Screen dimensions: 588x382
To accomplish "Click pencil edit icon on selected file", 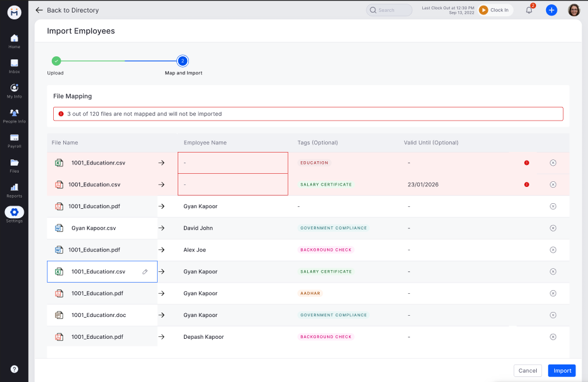I will click(145, 272).
